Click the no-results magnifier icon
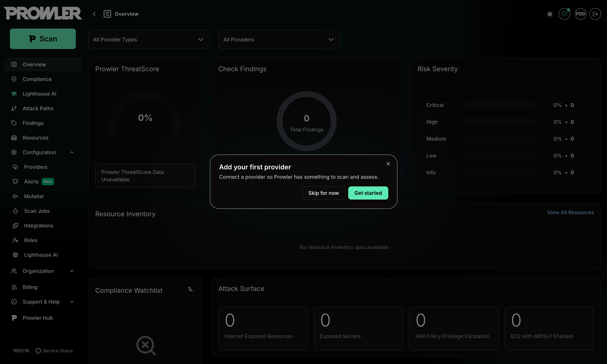 pos(146,346)
